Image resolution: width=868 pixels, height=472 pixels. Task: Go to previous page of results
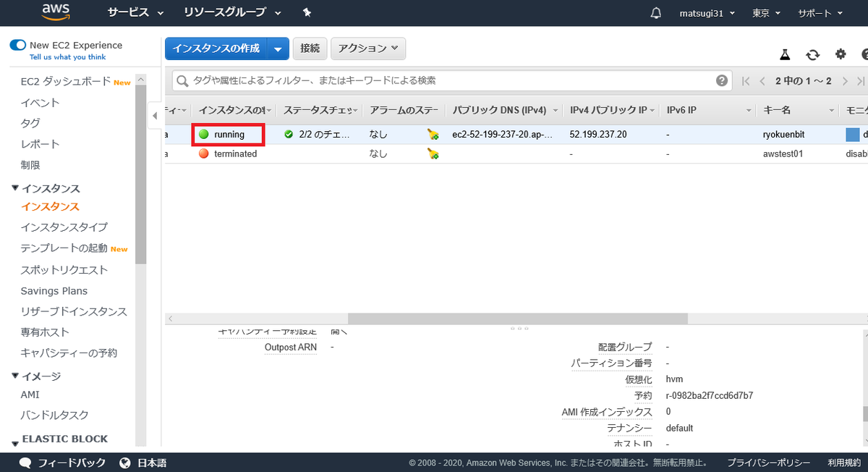point(762,81)
